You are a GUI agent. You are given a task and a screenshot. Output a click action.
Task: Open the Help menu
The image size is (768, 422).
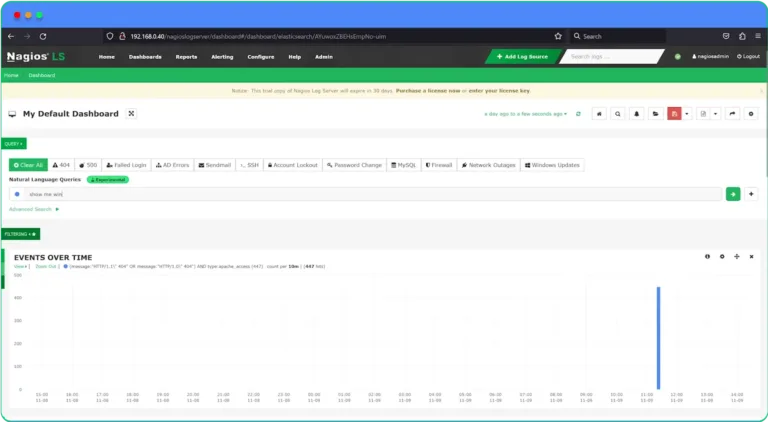click(x=294, y=57)
